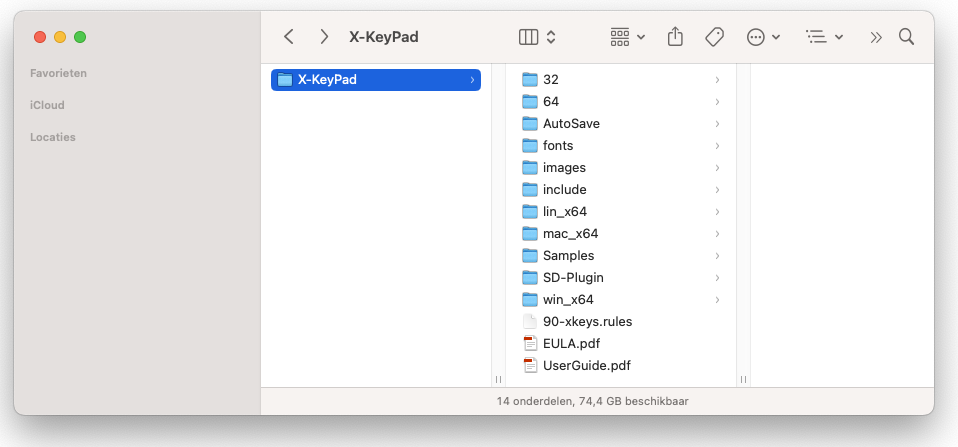
Task: Click the folder icon of 32
Action: pyautogui.click(x=530, y=80)
